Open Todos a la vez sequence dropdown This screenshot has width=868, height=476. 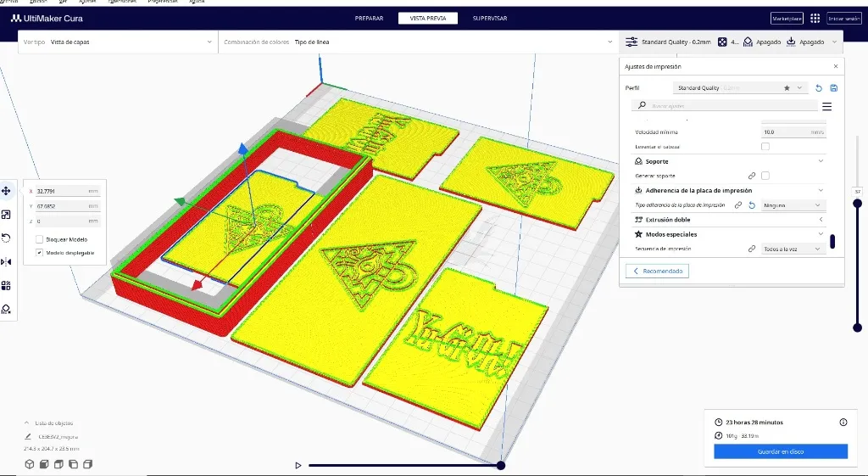coord(793,249)
